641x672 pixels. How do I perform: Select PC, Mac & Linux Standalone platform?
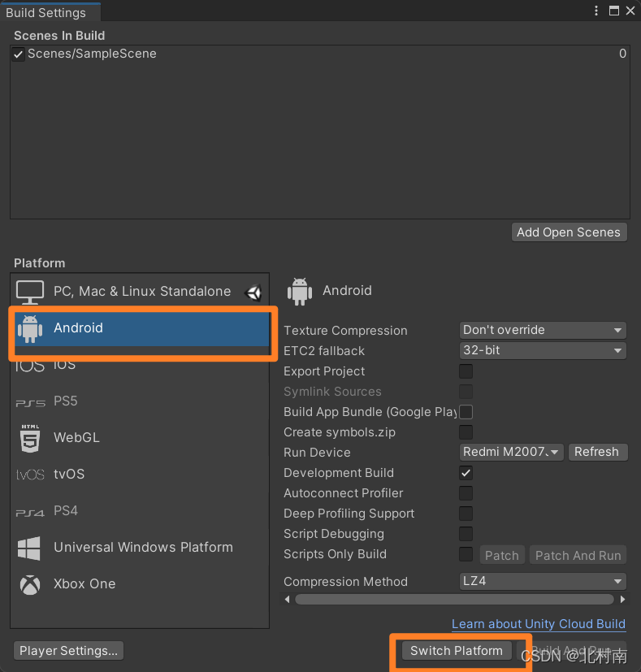[x=140, y=292]
